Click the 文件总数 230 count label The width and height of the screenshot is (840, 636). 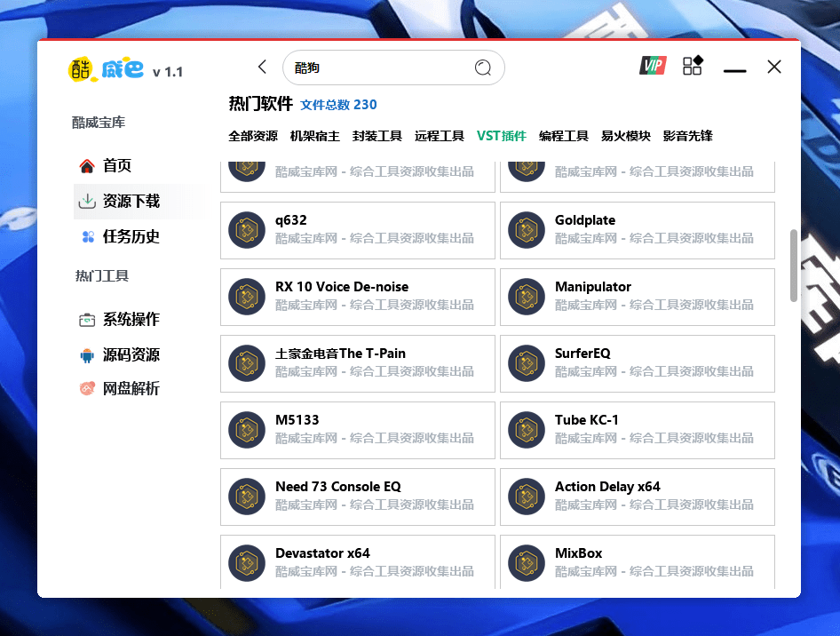(338, 105)
